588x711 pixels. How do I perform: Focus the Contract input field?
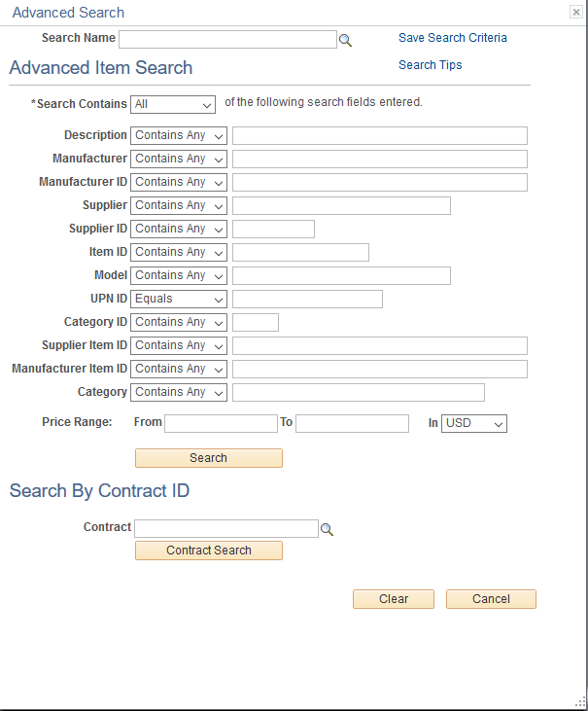click(x=226, y=528)
